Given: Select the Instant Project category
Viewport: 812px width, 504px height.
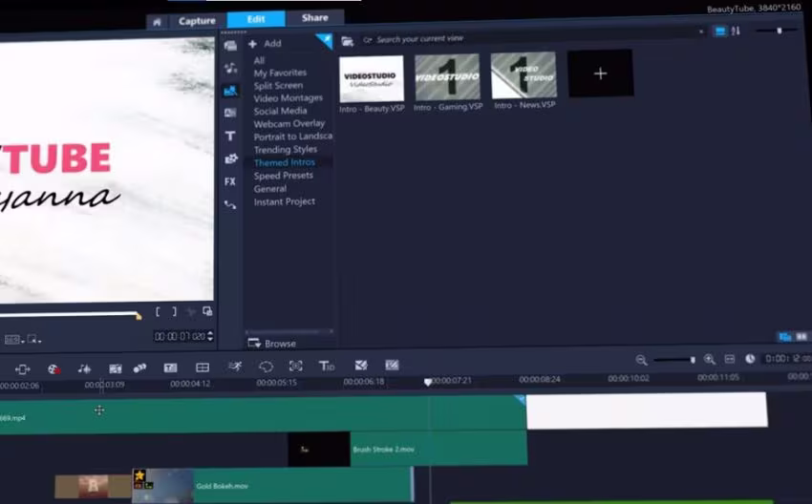Looking at the screenshot, I should [x=285, y=201].
